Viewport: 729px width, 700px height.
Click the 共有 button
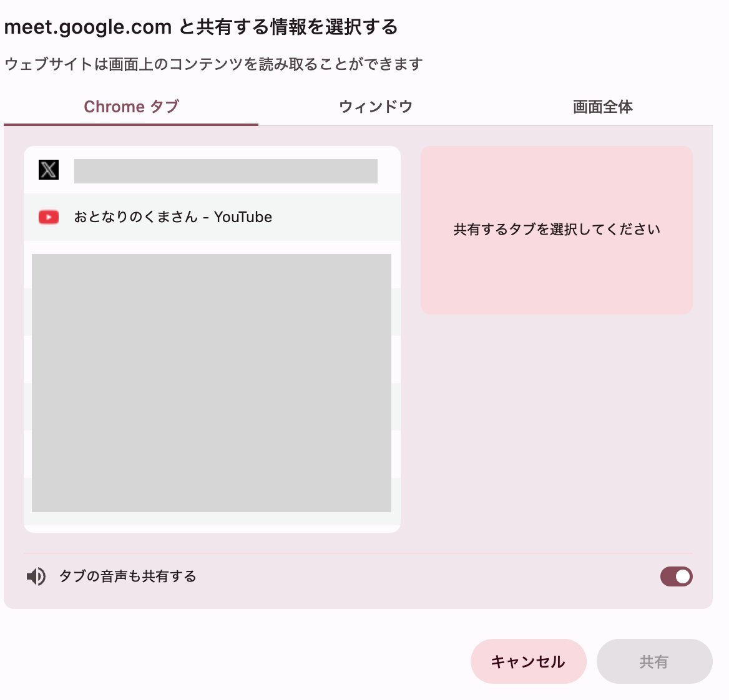click(x=654, y=661)
